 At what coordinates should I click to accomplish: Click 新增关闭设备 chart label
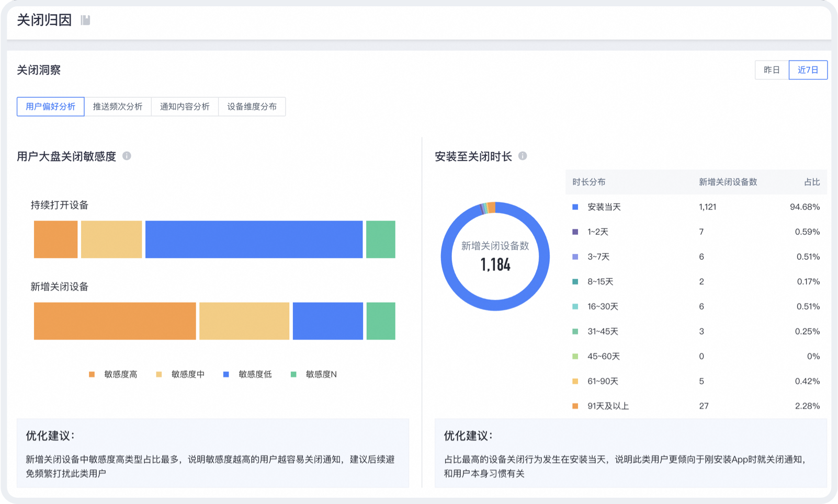pyautogui.click(x=60, y=287)
